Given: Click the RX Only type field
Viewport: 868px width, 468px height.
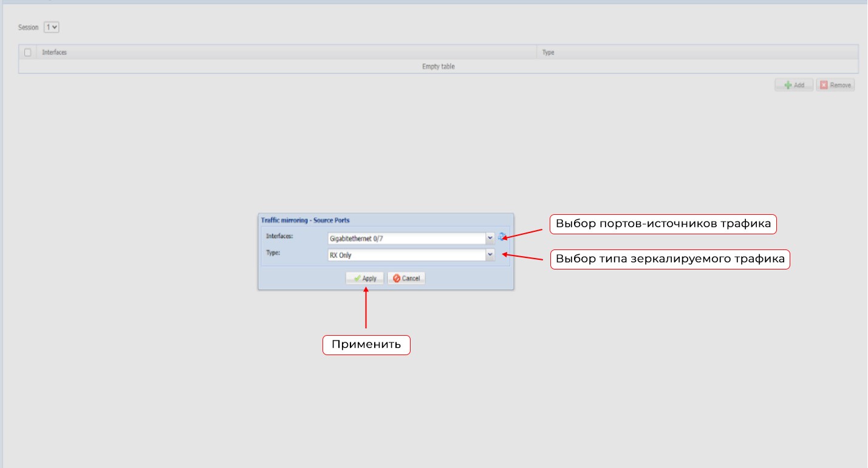Looking at the screenshot, I should pos(405,255).
